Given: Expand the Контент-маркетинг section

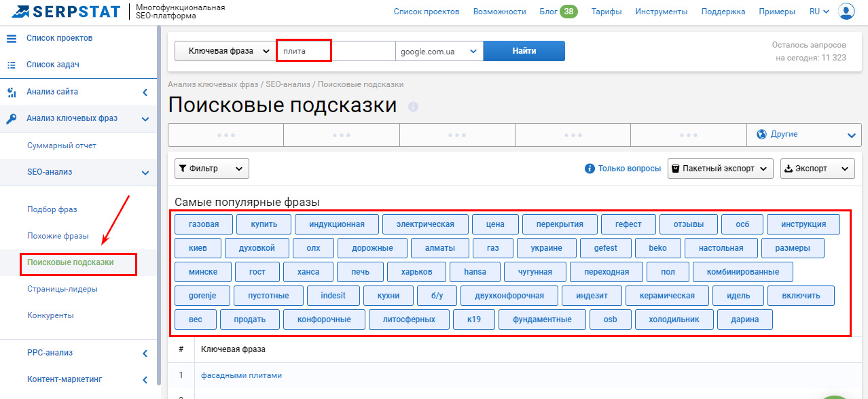Looking at the screenshot, I should pyautogui.click(x=145, y=380).
